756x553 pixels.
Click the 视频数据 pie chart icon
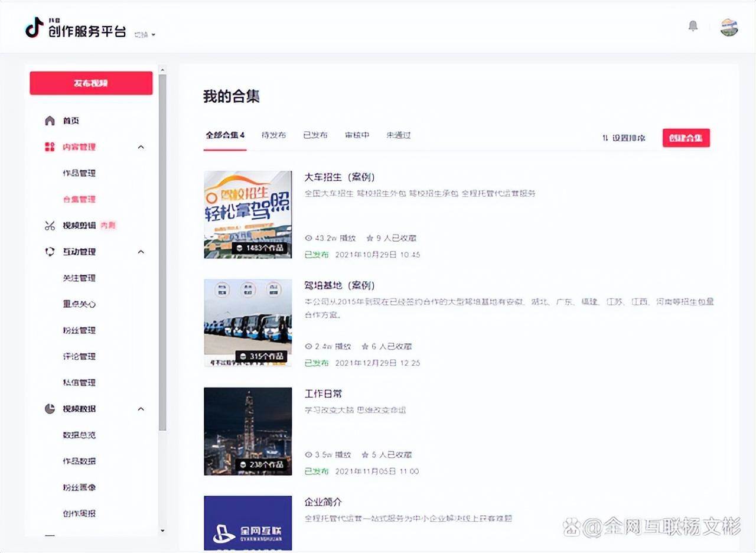[50, 409]
